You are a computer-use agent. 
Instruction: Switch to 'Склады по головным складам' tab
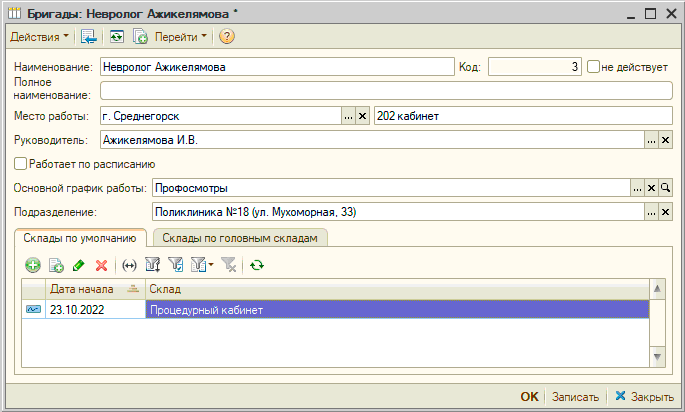pyautogui.click(x=240, y=238)
